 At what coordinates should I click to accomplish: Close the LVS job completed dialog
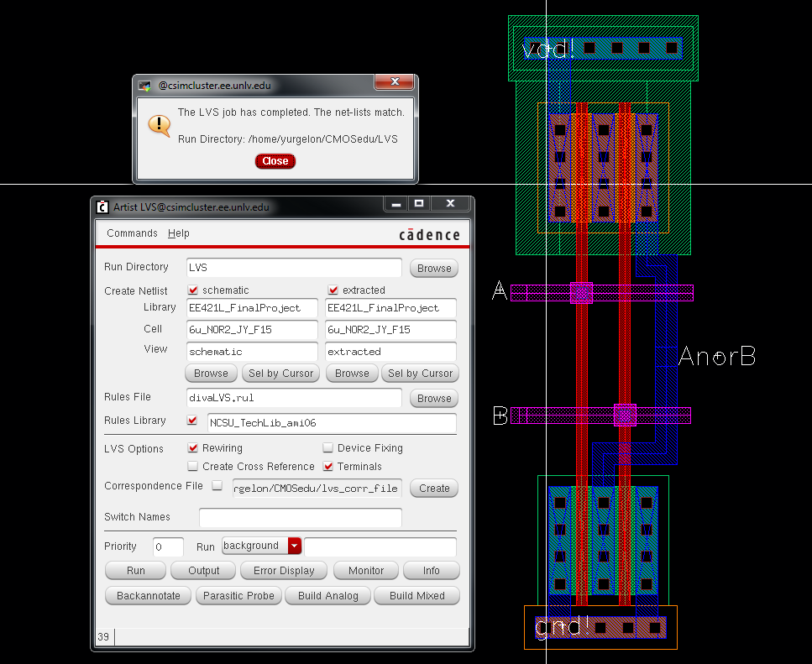click(275, 161)
